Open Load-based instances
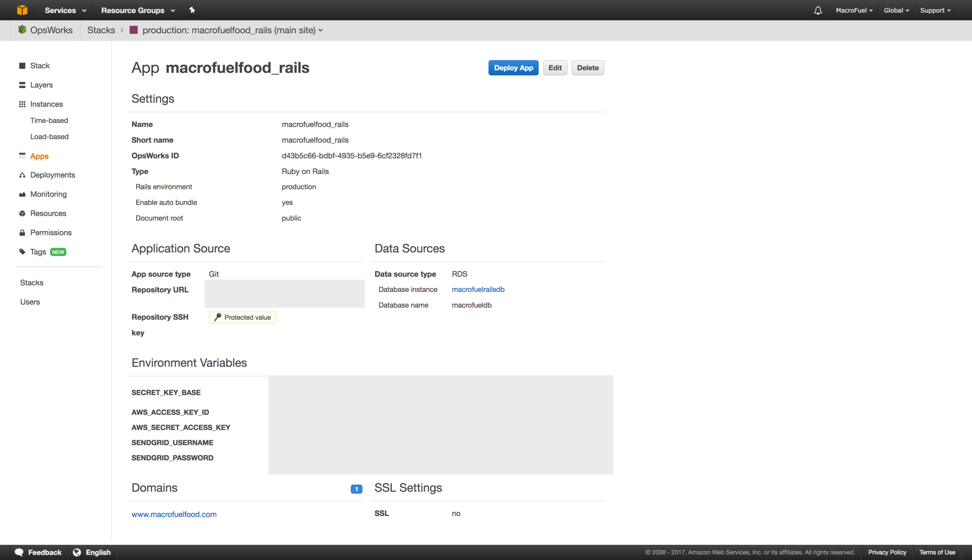The height and width of the screenshot is (560, 972). (49, 137)
